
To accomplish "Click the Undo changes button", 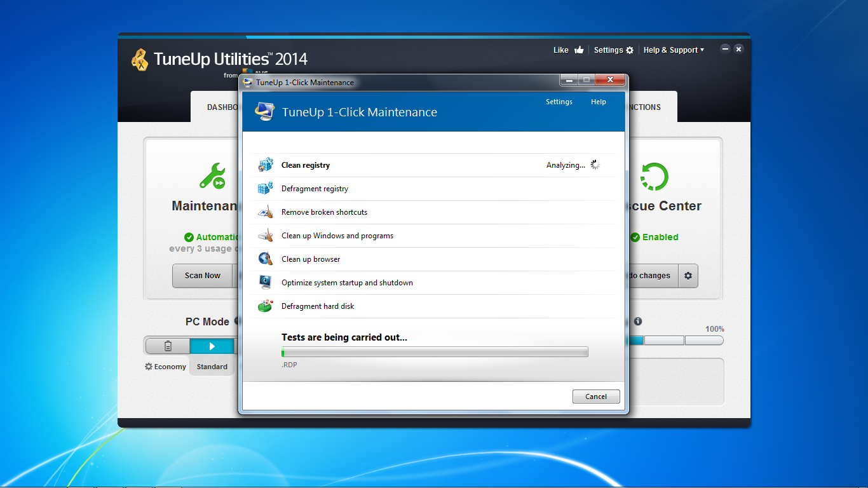I will coord(652,276).
